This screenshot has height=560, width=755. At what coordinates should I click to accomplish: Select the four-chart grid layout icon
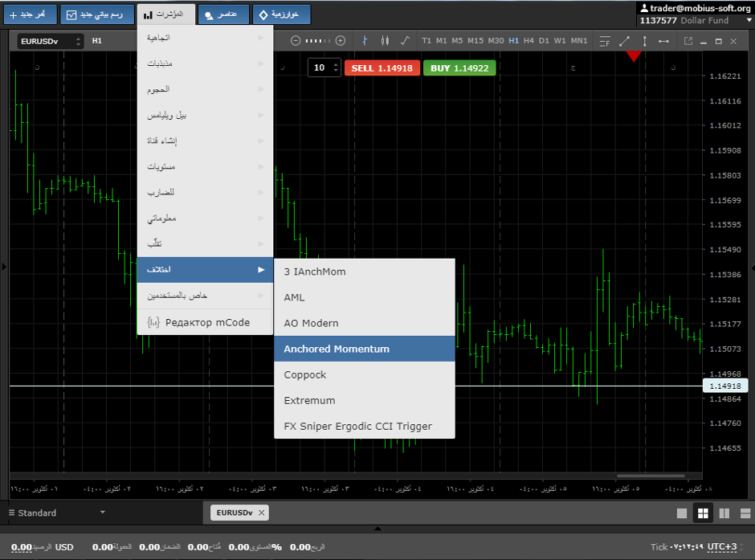pos(703,513)
